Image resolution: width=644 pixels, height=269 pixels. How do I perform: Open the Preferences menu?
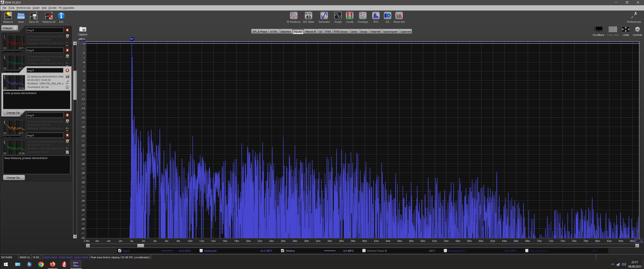point(23,8)
